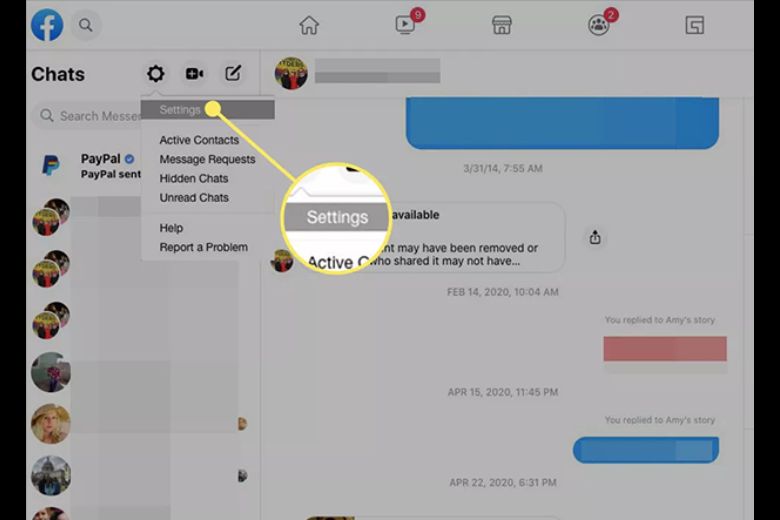Open Facebook search magnifier

86,25
